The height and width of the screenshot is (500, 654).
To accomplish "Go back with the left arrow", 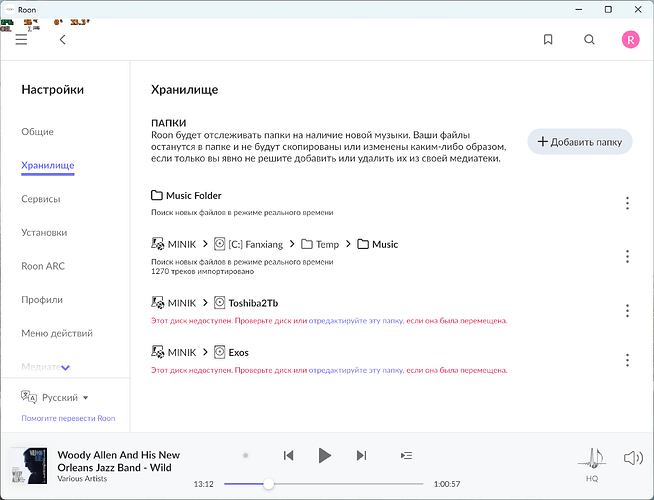I will pos(63,40).
